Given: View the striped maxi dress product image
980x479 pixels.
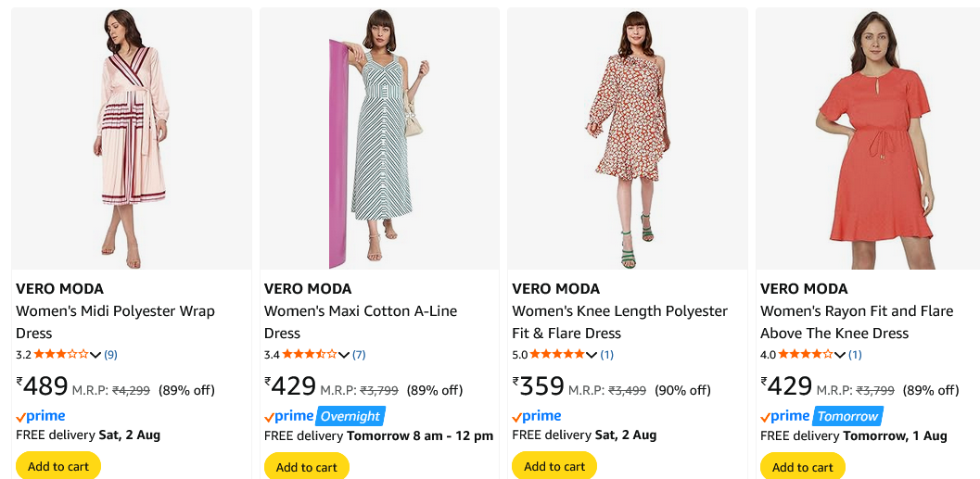Looking at the screenshot, I should coord(379,139).
